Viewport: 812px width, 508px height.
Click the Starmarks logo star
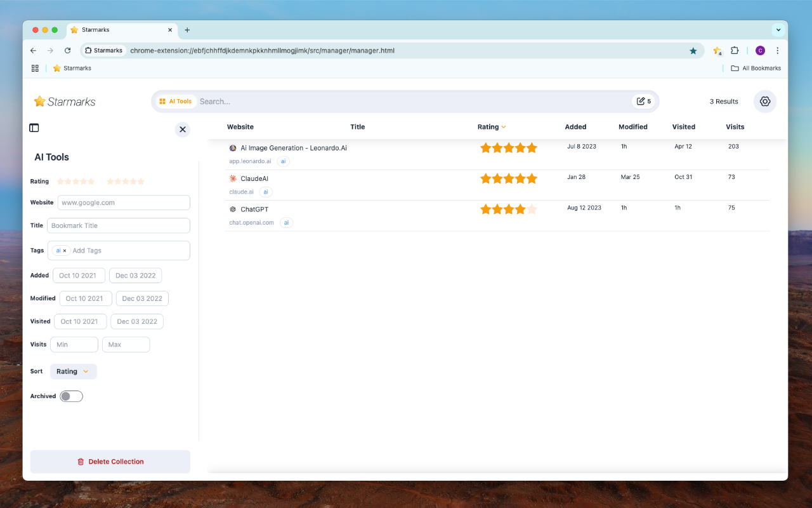(x=39, y=101)
